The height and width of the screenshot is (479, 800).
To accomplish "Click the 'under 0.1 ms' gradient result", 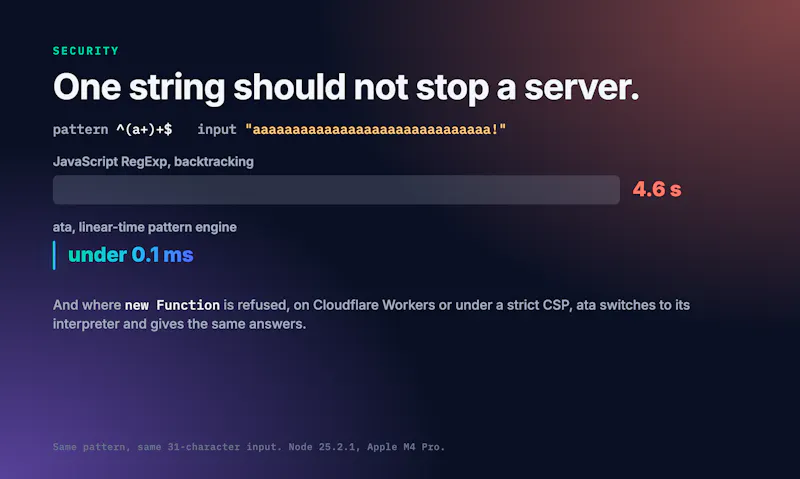I will click(131, 255).
